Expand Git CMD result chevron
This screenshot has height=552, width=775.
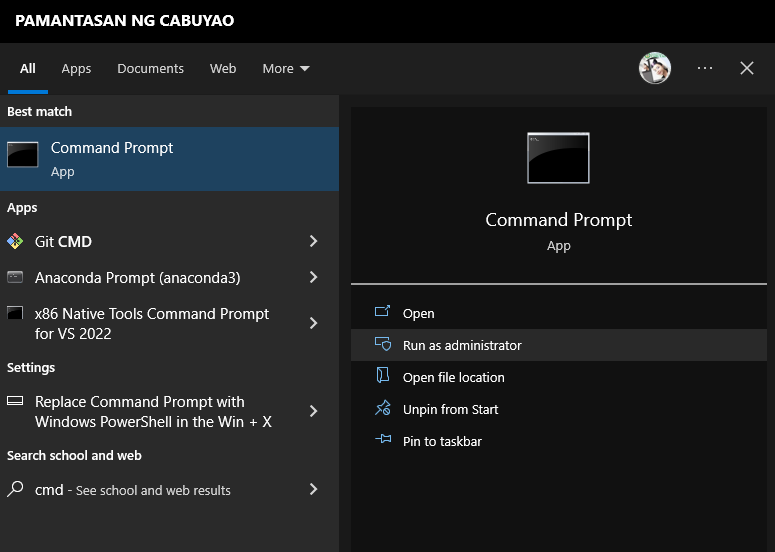coord(313,241)
